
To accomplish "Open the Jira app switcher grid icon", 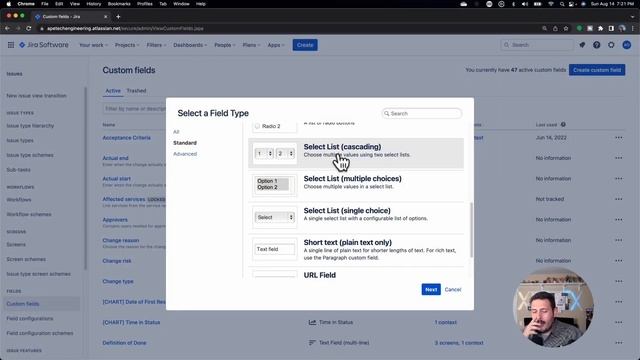I will coord(11,45).
